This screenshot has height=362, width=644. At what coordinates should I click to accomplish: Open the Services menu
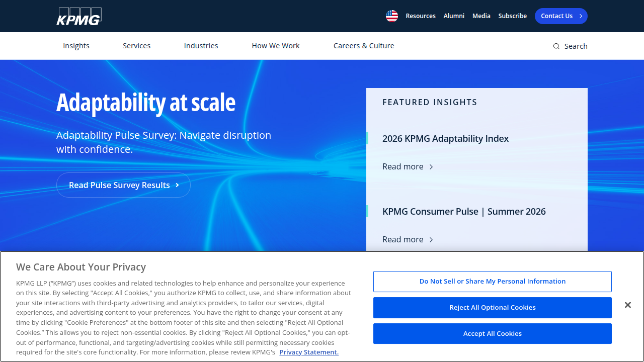tap(137, 46)
